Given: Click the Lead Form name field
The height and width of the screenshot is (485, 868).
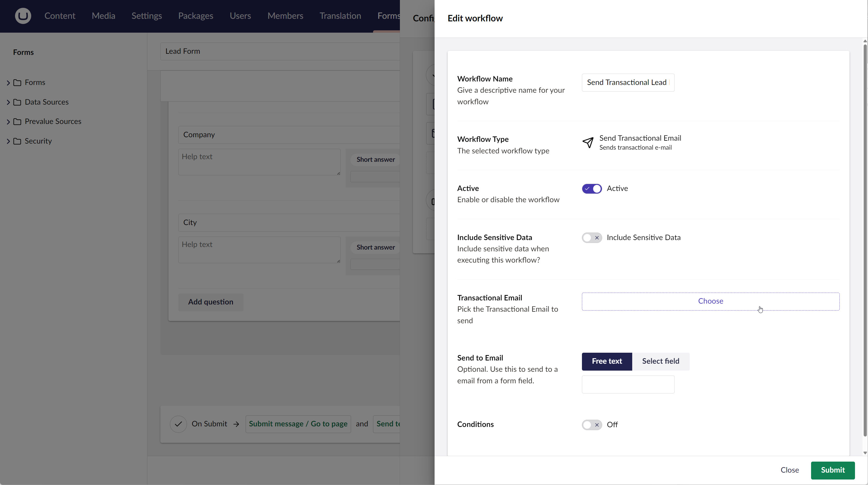Looking at the screenshot, I should pyautogui.click(x=280, y=51).
